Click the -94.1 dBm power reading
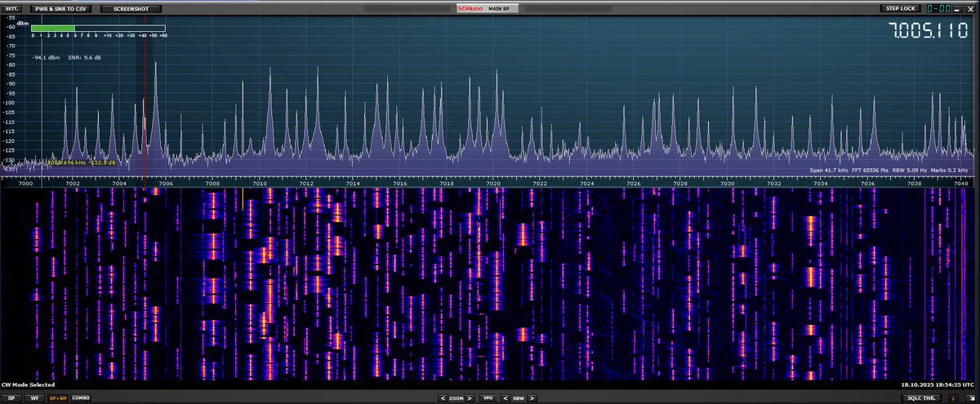This screenshot has width=980, height=404. pos(47,58)
